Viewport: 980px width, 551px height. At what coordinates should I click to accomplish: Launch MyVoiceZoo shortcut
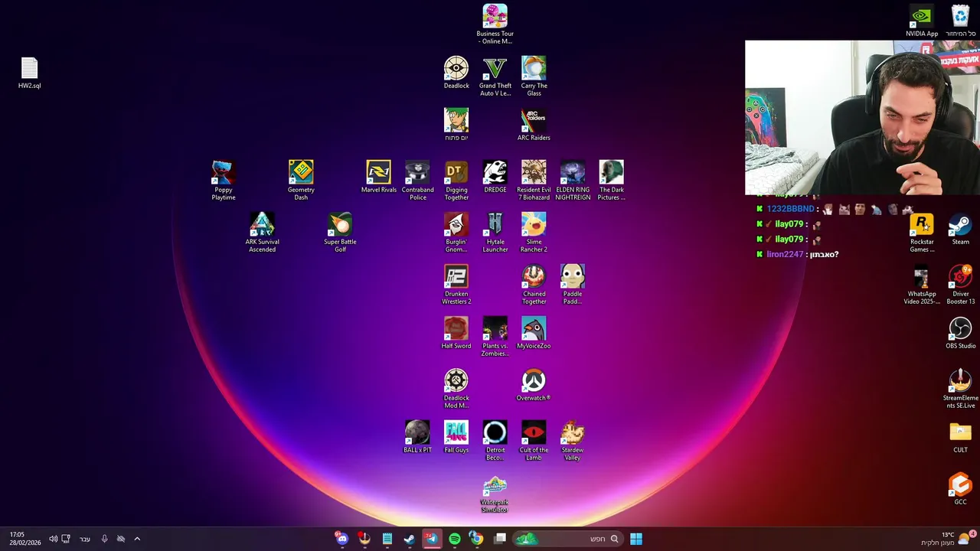coord(534,333)
